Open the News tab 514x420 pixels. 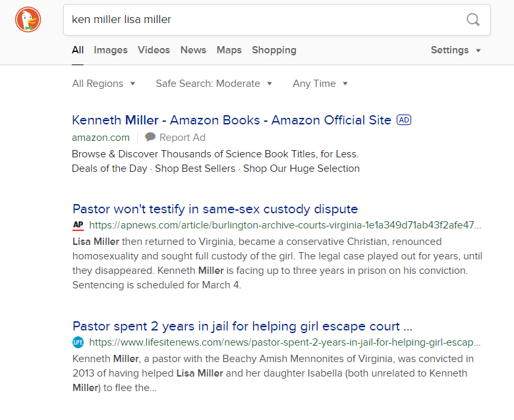(x=193, y=50)
